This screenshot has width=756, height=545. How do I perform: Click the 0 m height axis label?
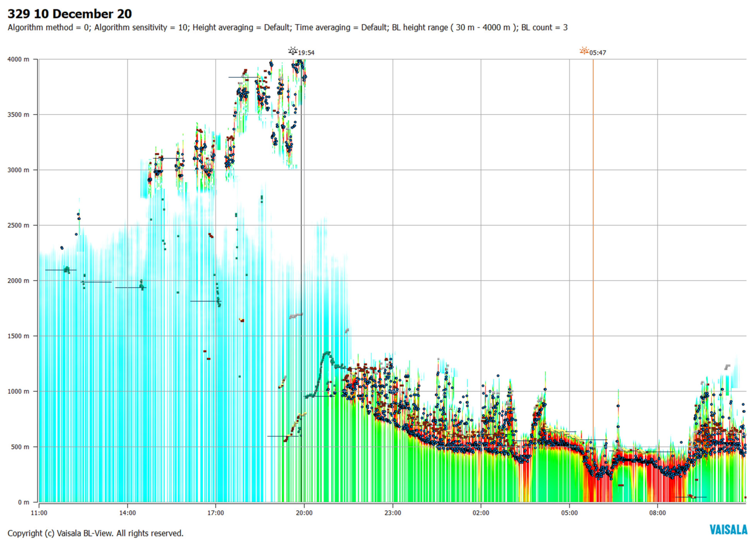tap(23, 502)
